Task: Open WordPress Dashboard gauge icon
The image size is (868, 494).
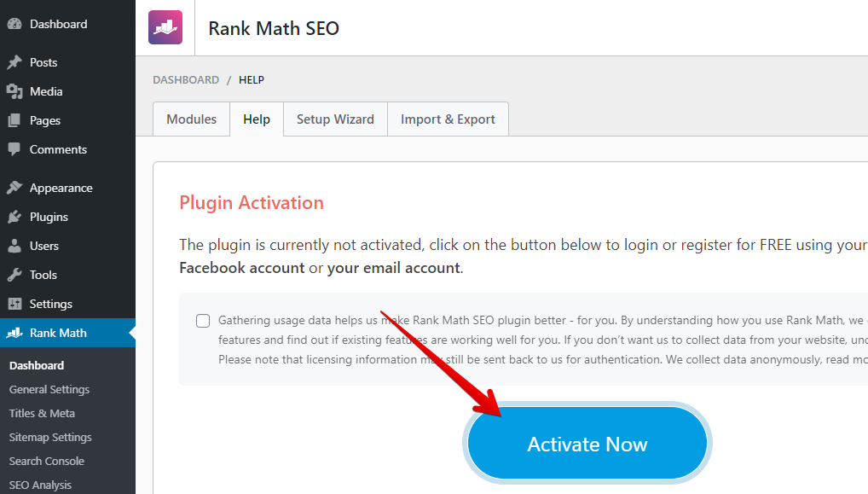Action: 14,24
